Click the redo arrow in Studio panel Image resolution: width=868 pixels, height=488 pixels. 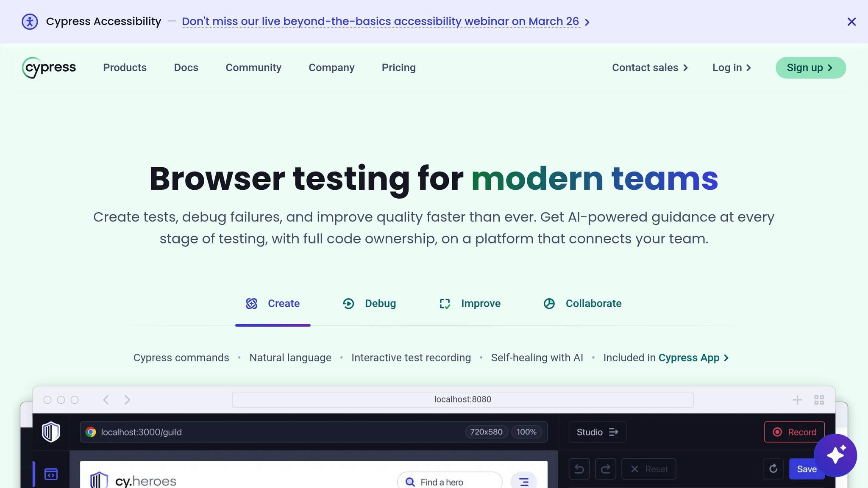tap(606, 469)
